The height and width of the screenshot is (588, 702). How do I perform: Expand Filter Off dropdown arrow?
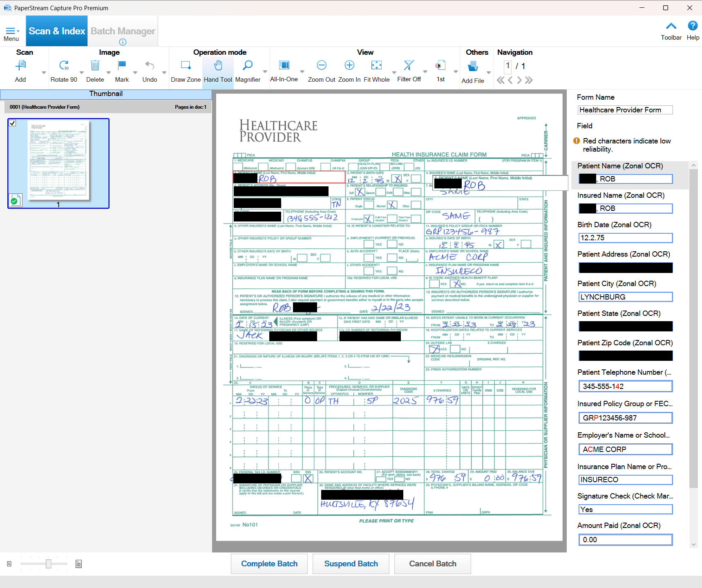[x=425, y=72]
